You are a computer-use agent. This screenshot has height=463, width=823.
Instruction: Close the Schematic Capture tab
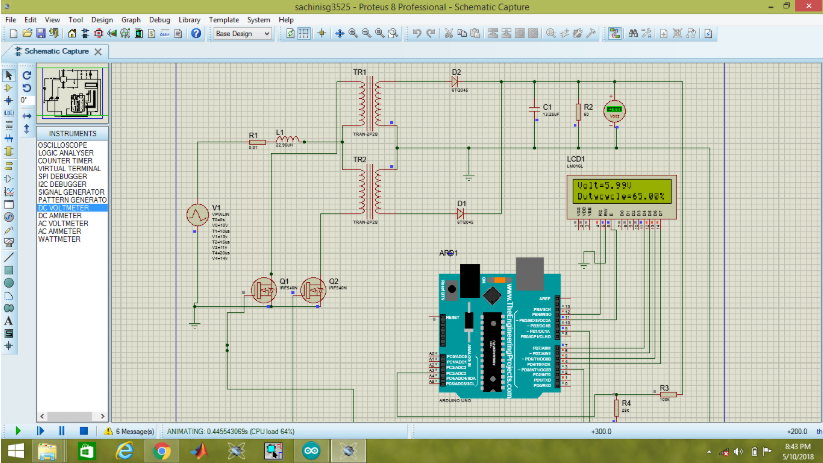click(98, 51)
